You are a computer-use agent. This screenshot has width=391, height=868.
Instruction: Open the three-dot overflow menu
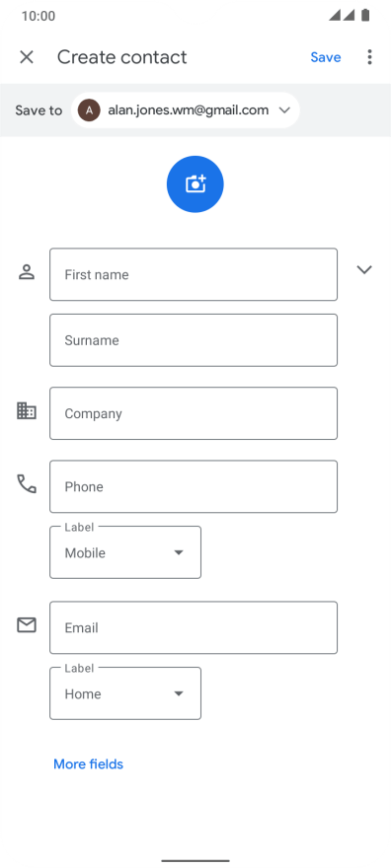(369, 57)
